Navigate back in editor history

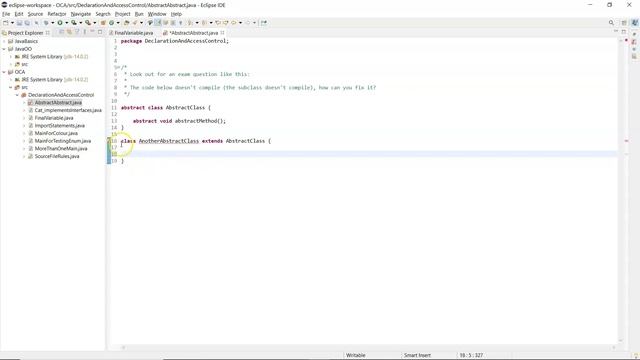pos(234,23)
